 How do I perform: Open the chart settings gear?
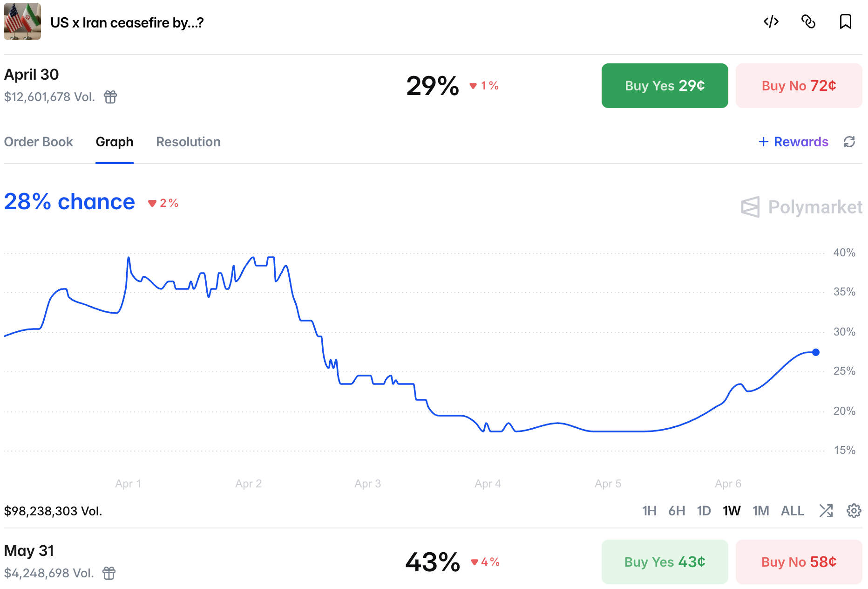pyautogui.click(x=854, y=511)
